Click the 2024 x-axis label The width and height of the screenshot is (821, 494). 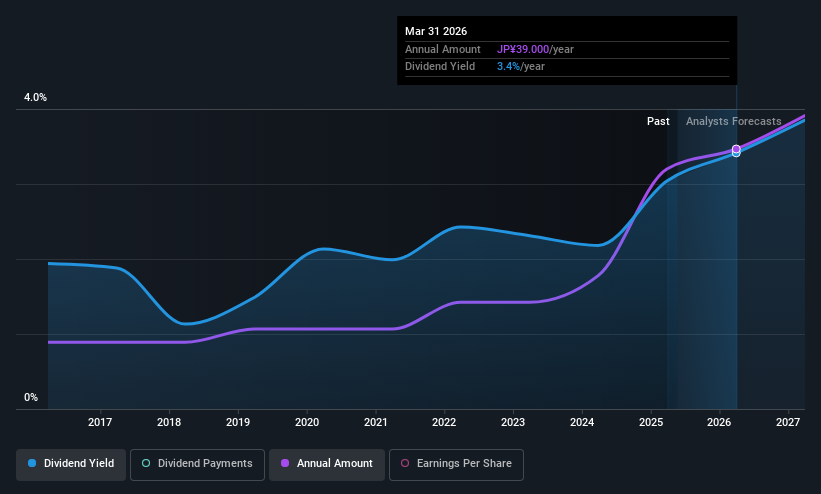[582, 422]
